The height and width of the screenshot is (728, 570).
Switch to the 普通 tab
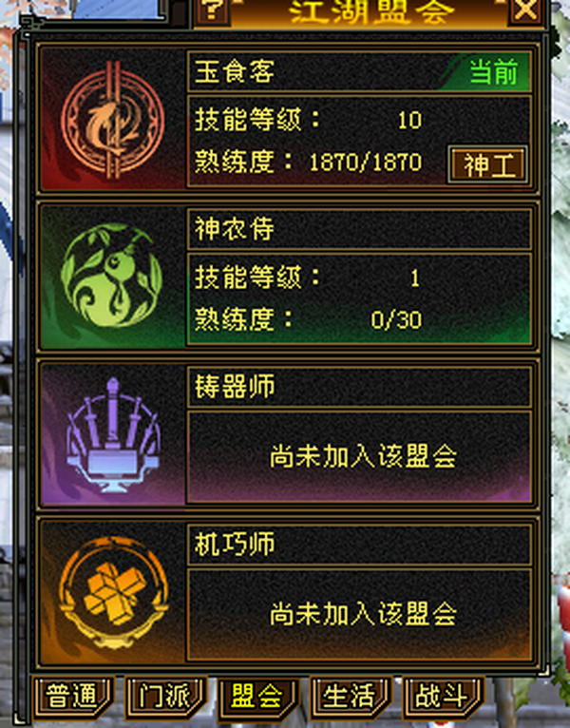71,696
